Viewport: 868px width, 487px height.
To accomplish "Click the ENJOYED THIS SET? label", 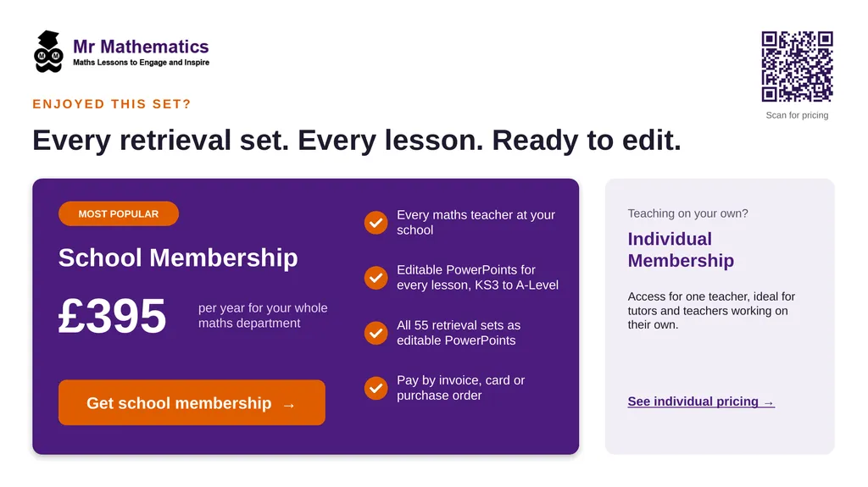I will tap(111, 104).
